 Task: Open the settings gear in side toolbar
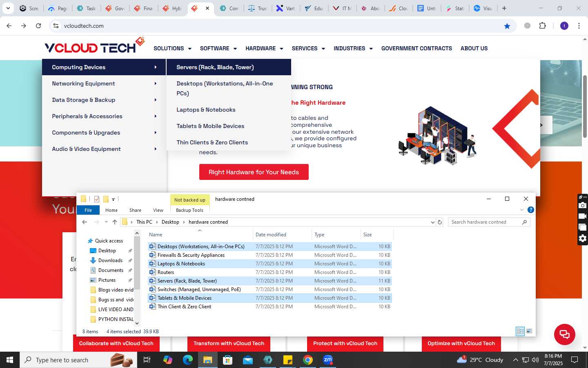click(583, 238)
